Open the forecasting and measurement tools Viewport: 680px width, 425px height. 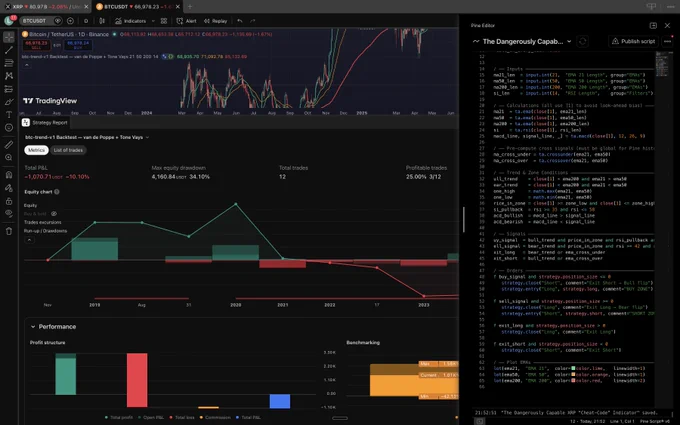[9, 89]
